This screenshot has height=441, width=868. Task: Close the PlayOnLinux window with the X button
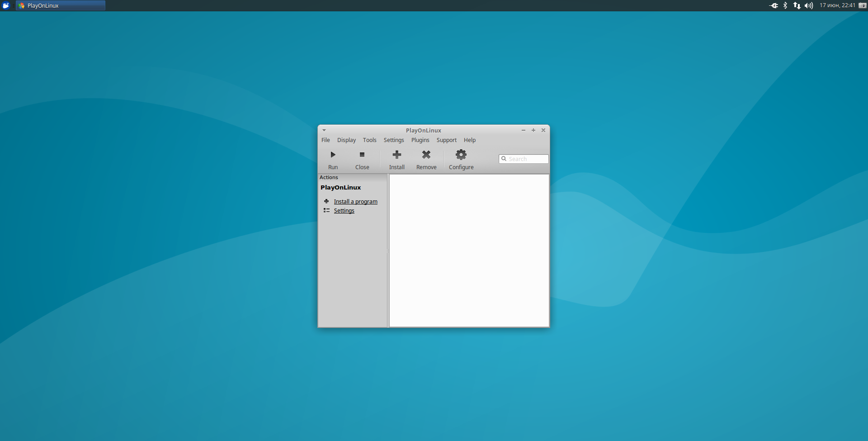click(x=543, y=130)
